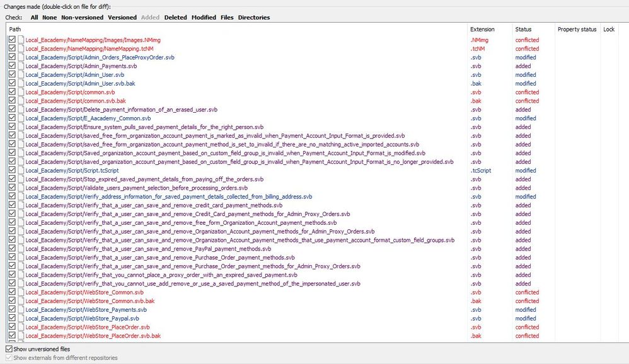
Task: Click the Directories check filter
Action: 254,18
